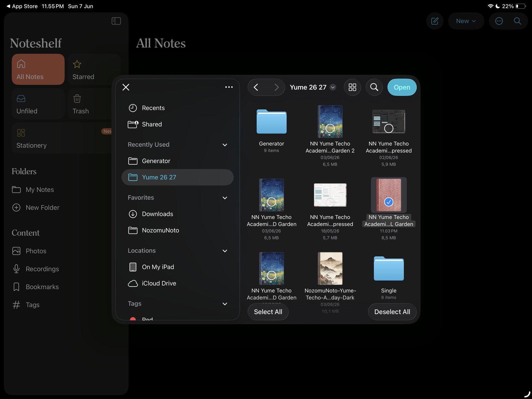Close the file picker with X
The height and width of the screenshot is (399, 532).
[126, 87]
